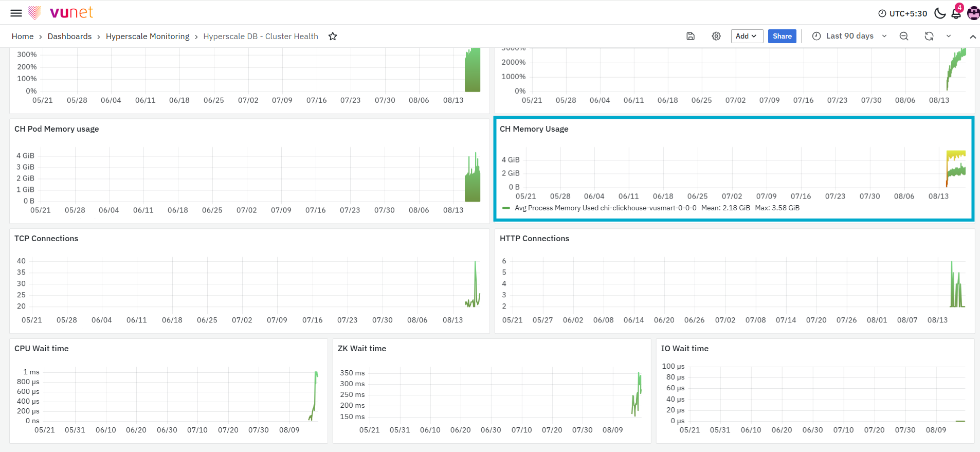Expand the refresh interval dropdown arrow

click(x=949, y=36)
